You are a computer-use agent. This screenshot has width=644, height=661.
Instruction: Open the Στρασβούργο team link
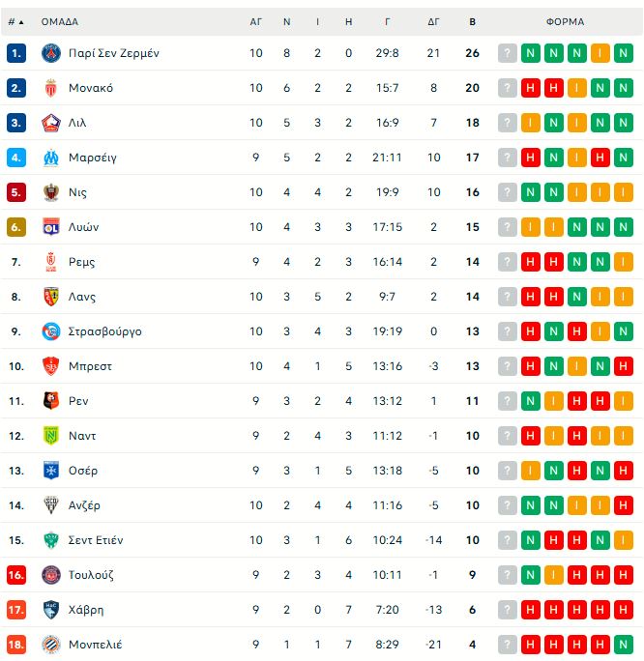(105, 331)
